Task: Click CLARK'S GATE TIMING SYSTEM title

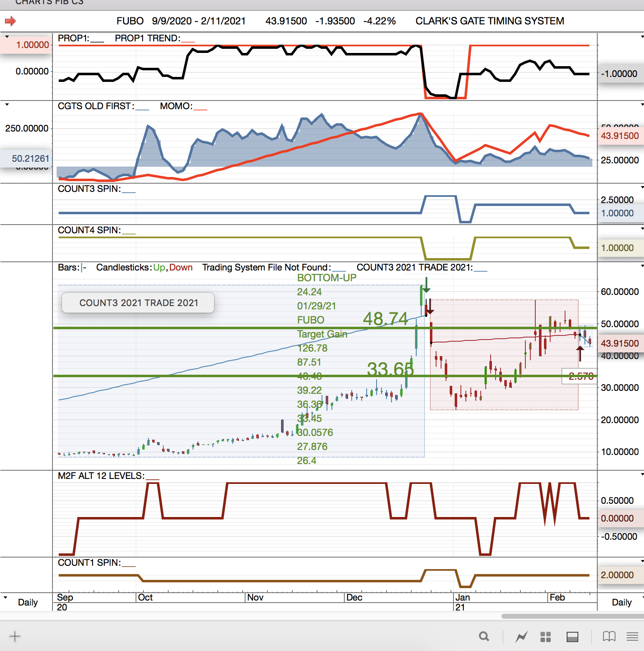Action: click(x=490, y=21)
